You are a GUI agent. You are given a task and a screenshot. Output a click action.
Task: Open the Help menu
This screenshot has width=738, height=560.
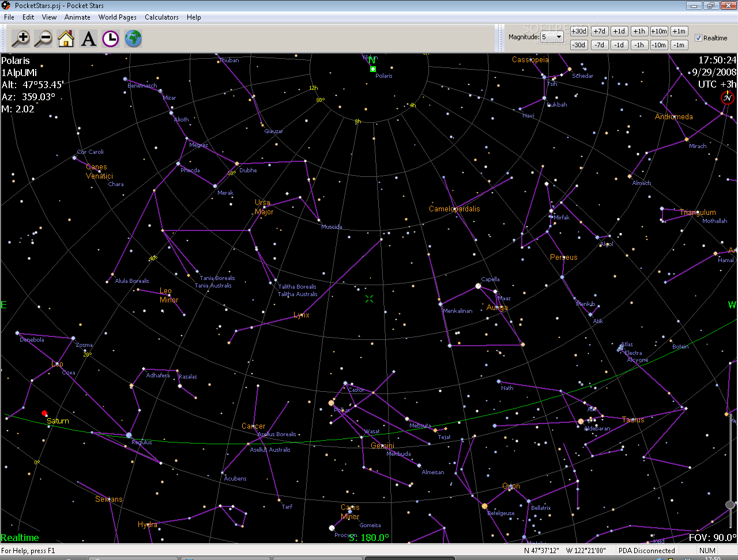pos(194,17)
